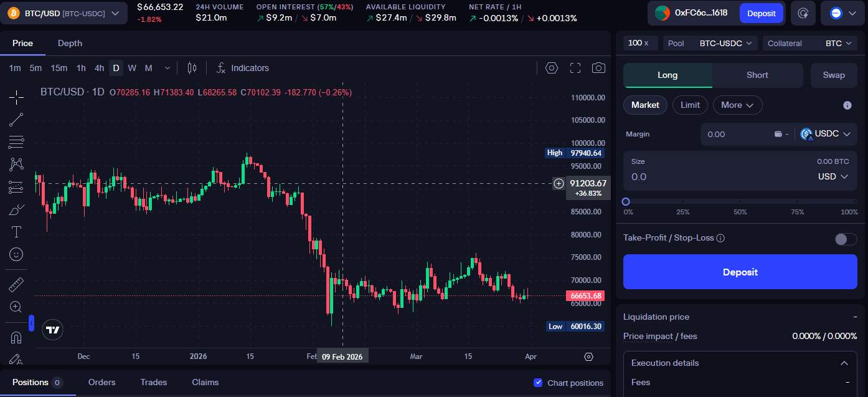Image resolution: width=868 pixels, height=397 pixels.
Task: Collapse the Execution details section
Action: [844, 363]
